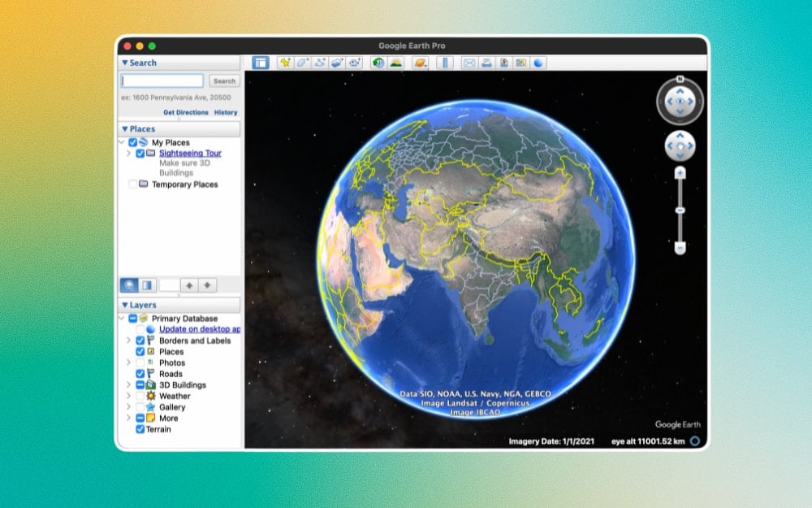Open the planet switcher icon

(x=420, y=63)
